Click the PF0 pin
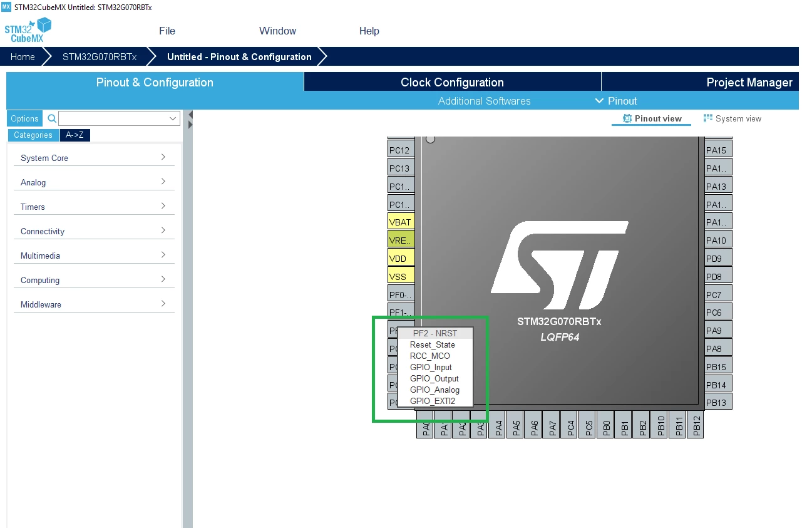This screenshot has width=812, height=528. tap(401, 294)
